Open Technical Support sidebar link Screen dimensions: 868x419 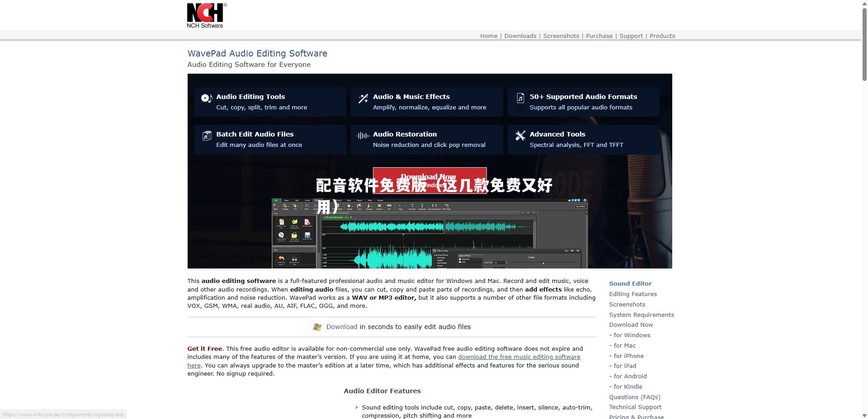click(x=635, y=407)
